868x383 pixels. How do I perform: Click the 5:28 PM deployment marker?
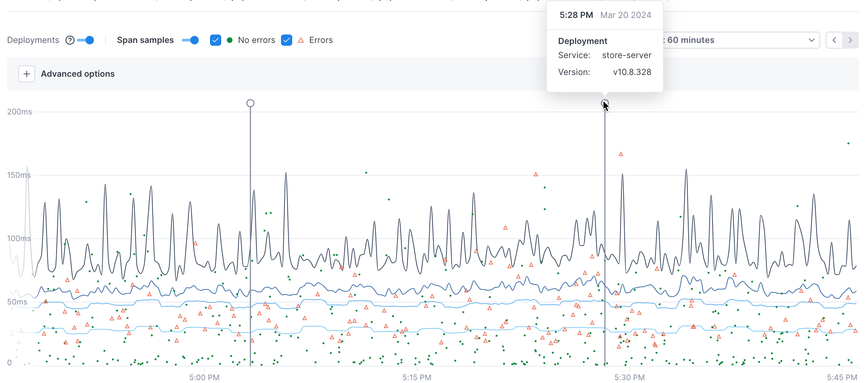coord(605,103)
